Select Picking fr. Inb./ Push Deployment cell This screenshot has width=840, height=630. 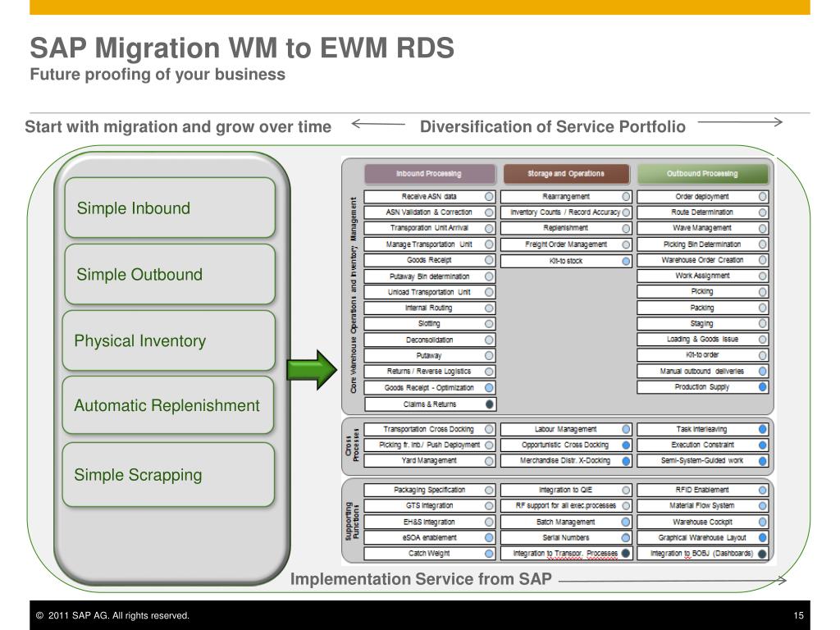(430, 445)
